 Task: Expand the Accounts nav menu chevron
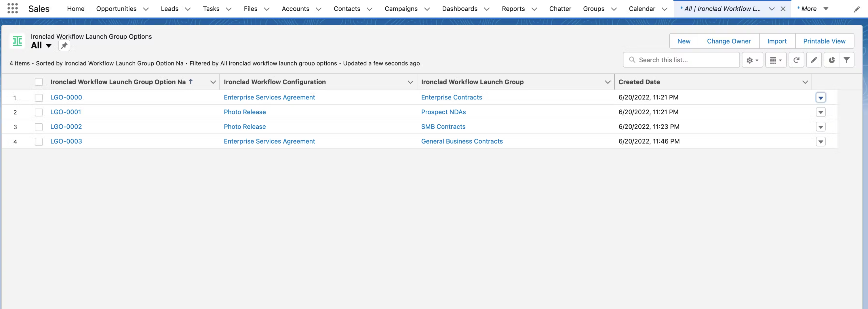pos(318,9)
